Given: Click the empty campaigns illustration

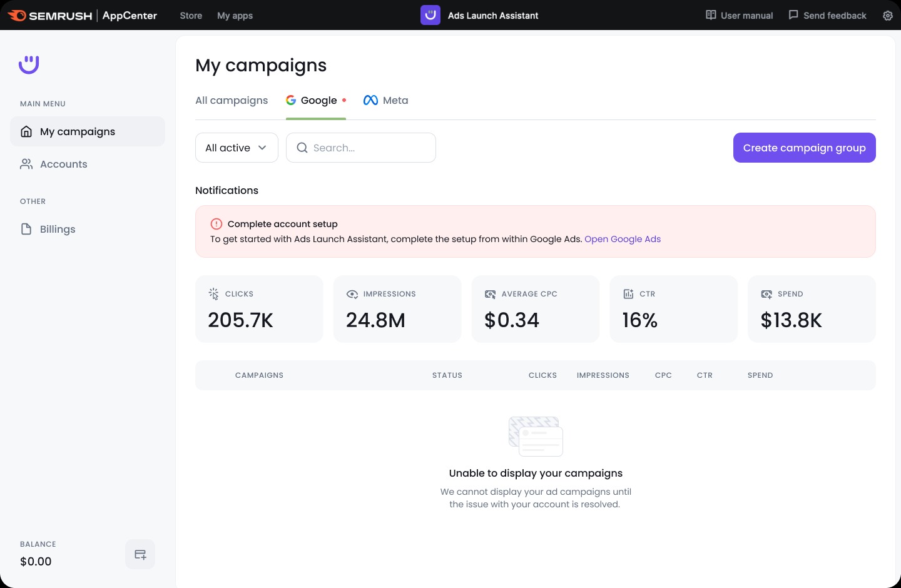Looking at the screenshot, I should tap(536, 436).
